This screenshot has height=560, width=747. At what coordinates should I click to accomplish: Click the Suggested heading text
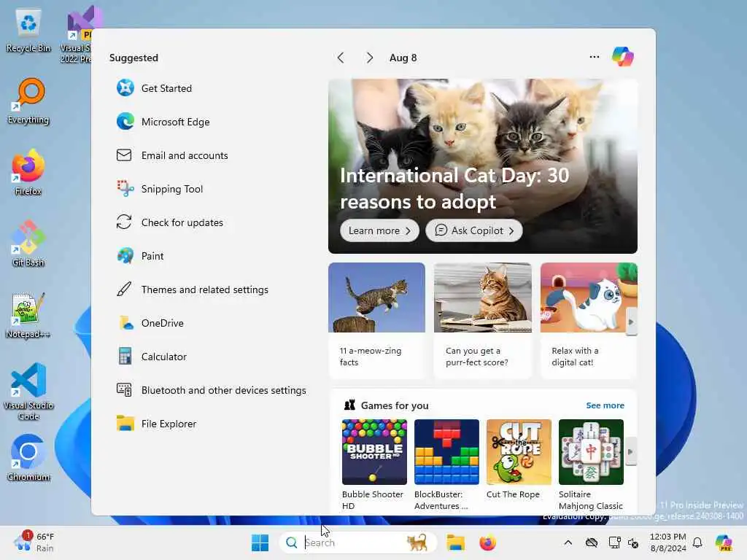click(x=133, y=58)
